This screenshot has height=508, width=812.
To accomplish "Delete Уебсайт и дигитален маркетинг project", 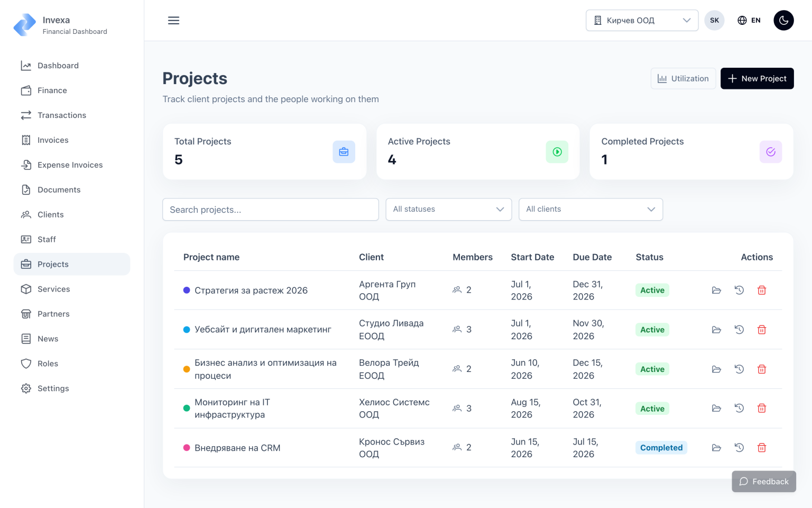I will tap(762, 330).
